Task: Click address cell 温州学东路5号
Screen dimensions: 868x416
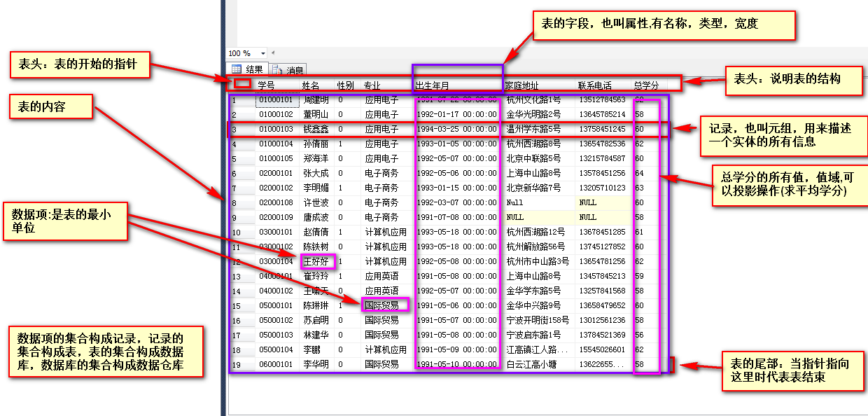Action: [533, 130]
